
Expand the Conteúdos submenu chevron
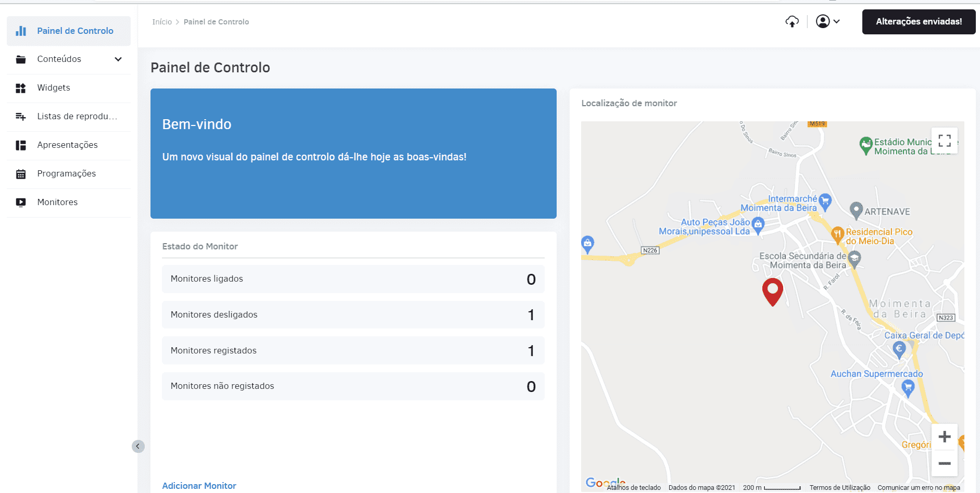(118, 59)
